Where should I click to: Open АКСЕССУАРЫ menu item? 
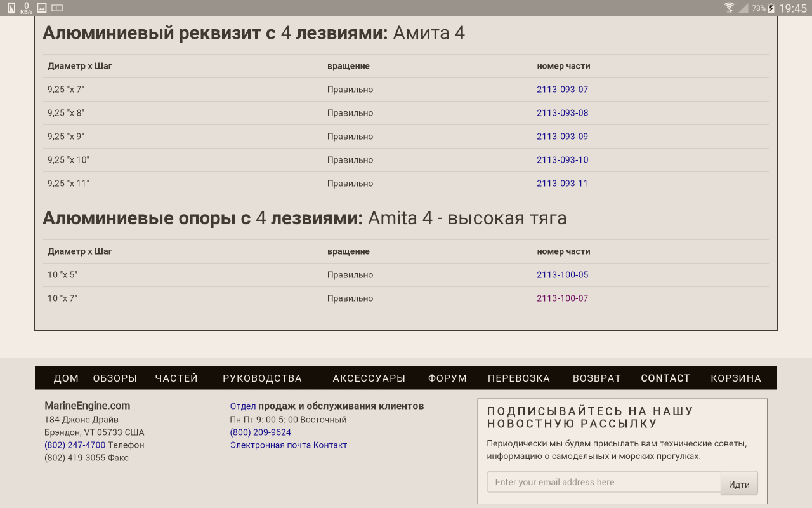[x=369, y=378]
